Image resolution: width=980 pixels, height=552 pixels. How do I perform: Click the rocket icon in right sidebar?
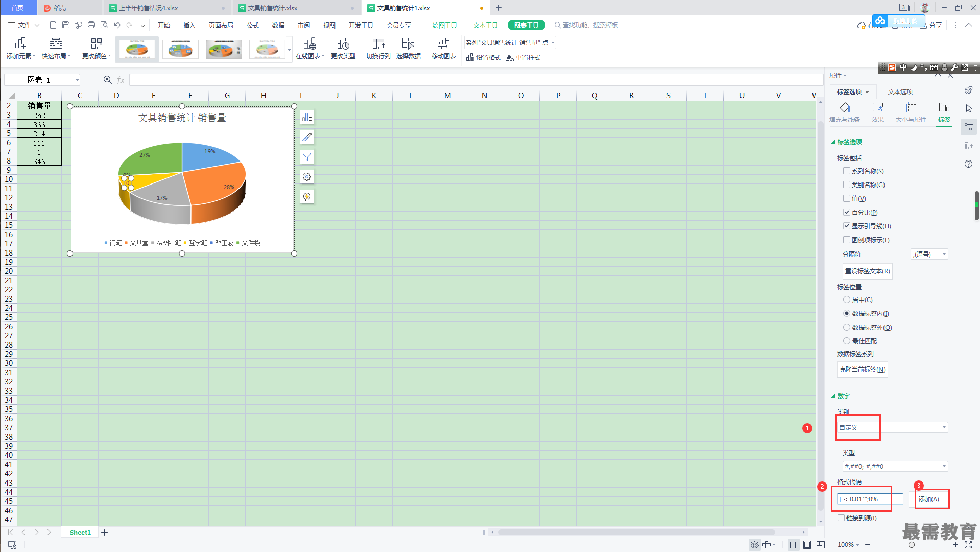point(969,90)
